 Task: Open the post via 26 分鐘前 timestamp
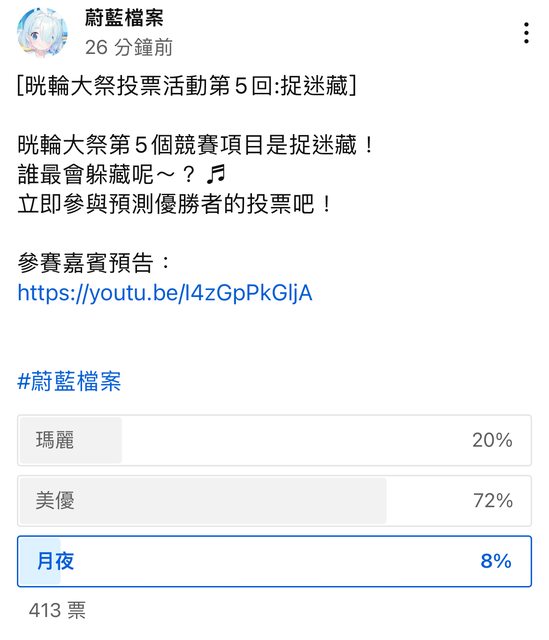pyautogui.click(x=129, y=47)
